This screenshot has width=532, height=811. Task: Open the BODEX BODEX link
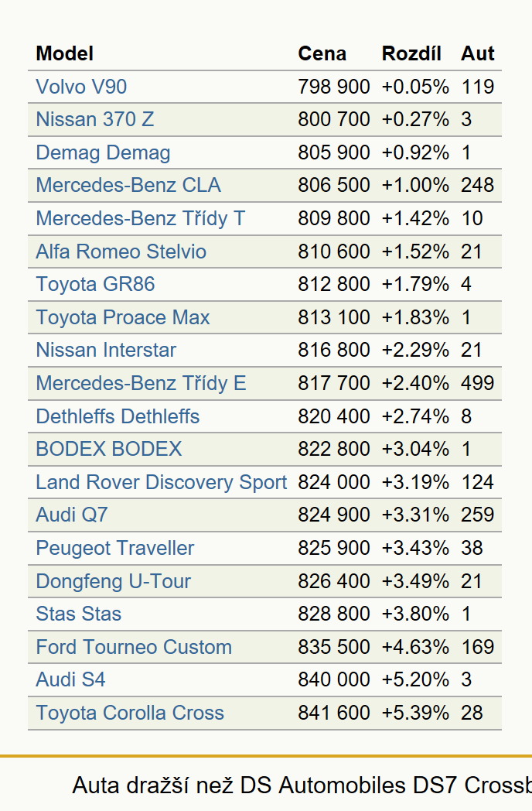108,449
